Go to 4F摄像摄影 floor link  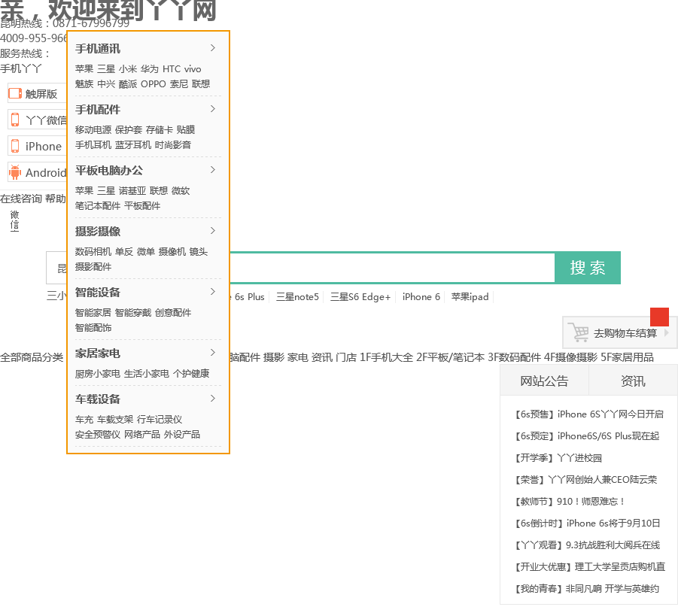point(570,357)
